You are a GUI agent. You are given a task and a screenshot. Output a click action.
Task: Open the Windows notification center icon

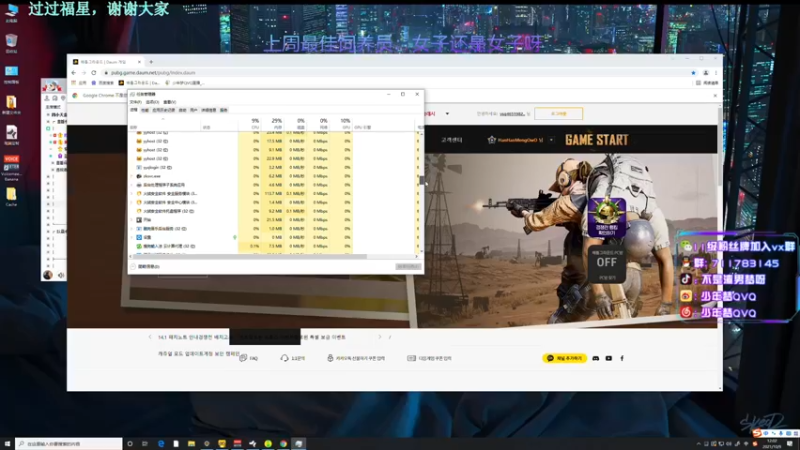[x=790, y=444]
